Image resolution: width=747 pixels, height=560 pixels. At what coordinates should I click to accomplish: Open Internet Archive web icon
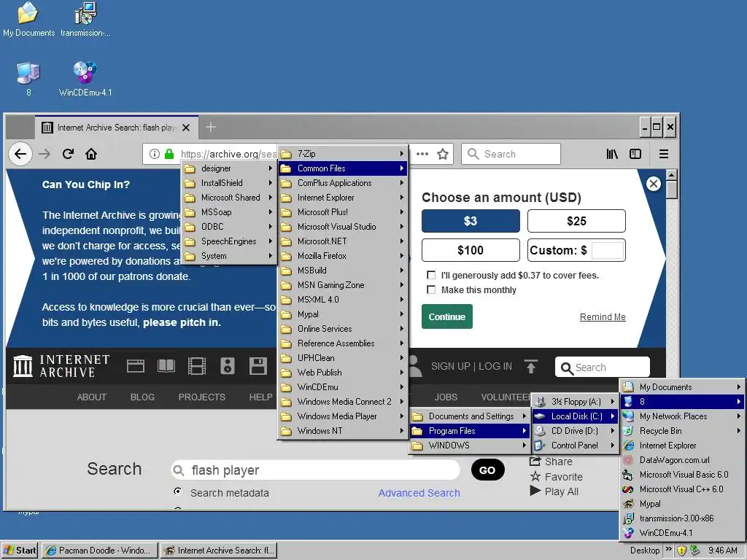(135, 366)
